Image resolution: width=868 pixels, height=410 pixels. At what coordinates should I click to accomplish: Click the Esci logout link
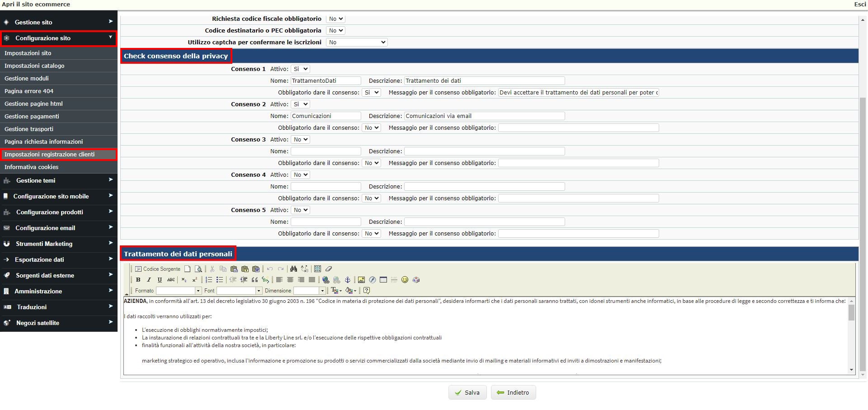pos(860,4)
